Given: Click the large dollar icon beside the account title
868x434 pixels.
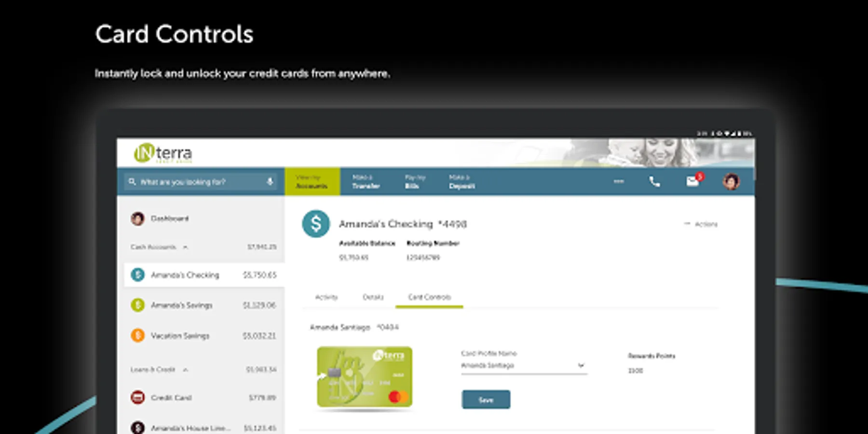Looking at the screenshot, I should tap(316, 224).
